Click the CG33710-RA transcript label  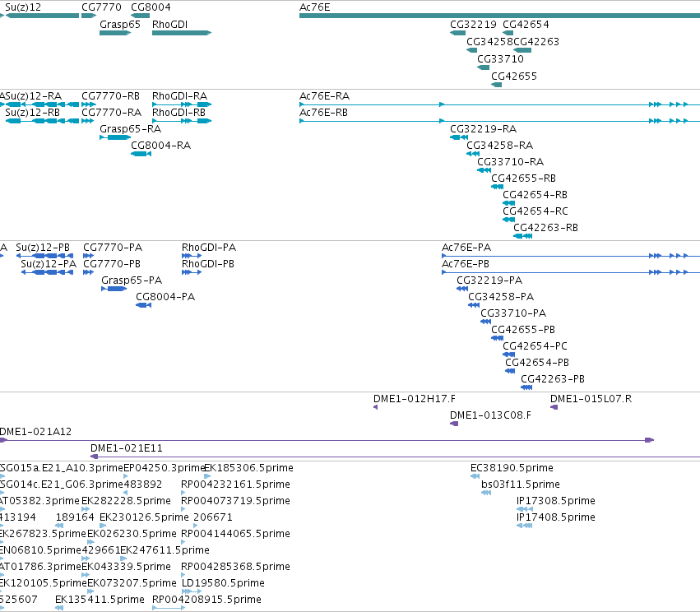pos(511,162)
